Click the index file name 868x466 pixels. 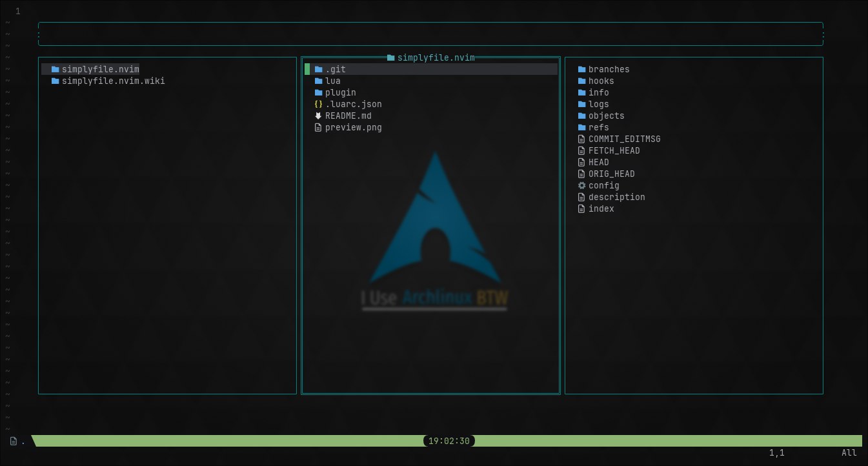coord(601,208)
